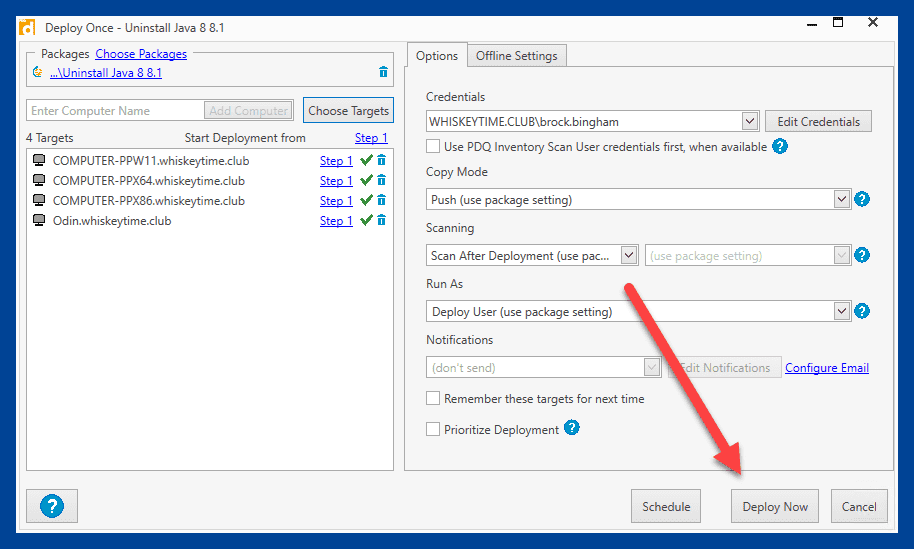Click Step 1 link for COMPUTER-PPX86
This screenshot has height=549, width=914.
[x=336, y=200]
